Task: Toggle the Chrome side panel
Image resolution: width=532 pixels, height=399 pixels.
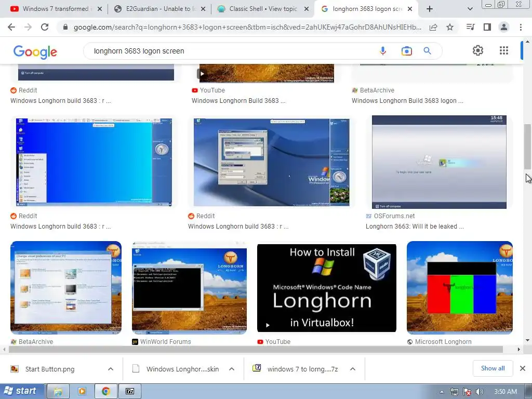Action: pos(487,27)
